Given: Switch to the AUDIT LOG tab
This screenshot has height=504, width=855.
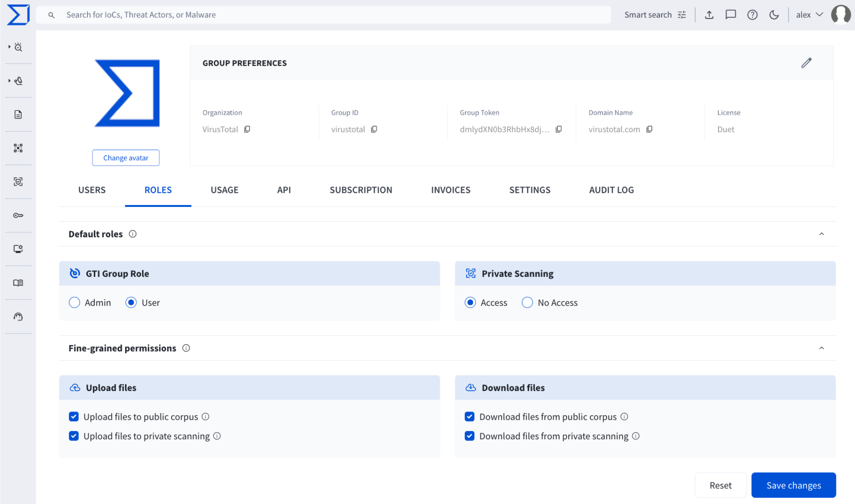Looking at the screenshot, I should pos(611,190).
